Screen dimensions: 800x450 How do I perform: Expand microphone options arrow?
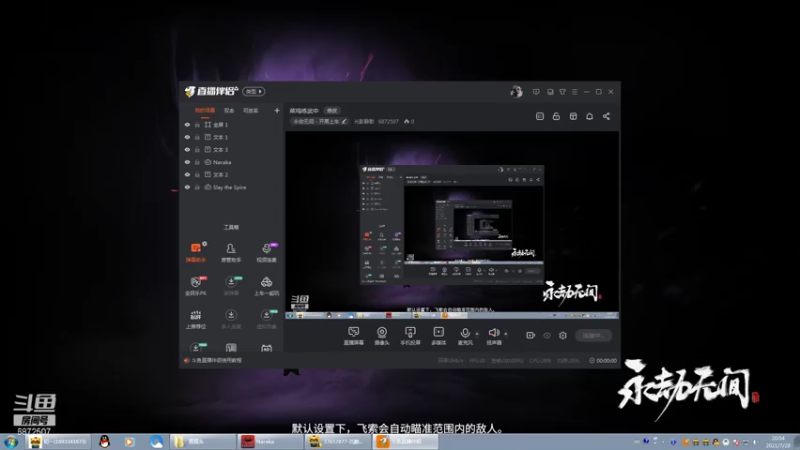tap(477, 334)
